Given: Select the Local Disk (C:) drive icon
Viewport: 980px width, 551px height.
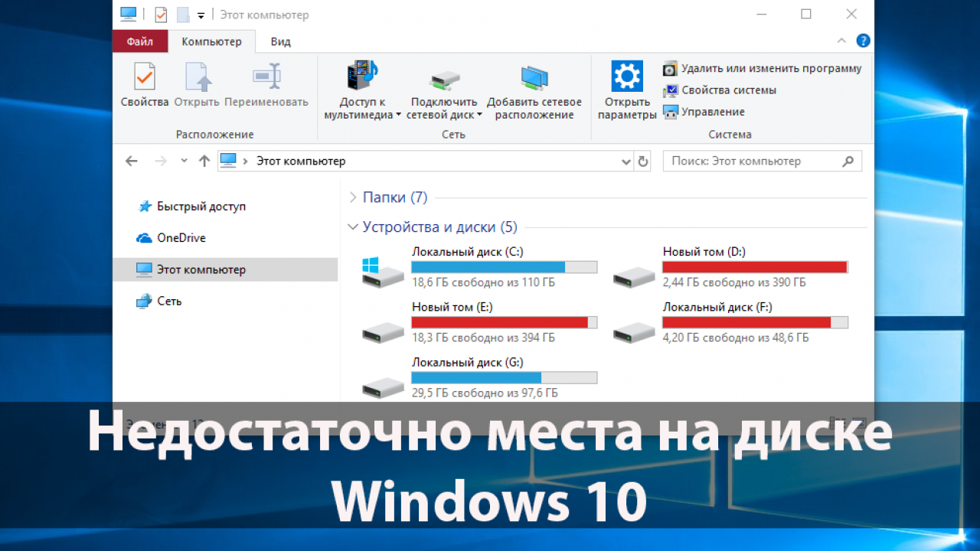Looking at the screenshot, I should [x=382, y=272].
